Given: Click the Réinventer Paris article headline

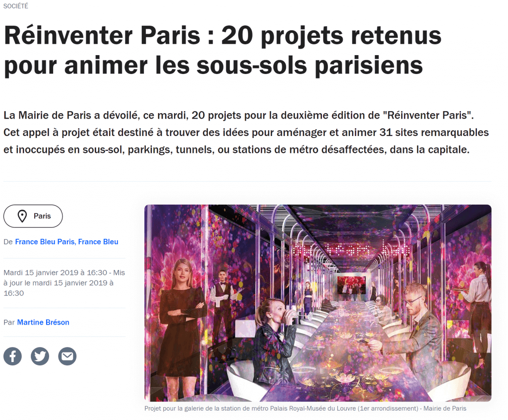Looking at the screenshot, I should pos(223,50).
